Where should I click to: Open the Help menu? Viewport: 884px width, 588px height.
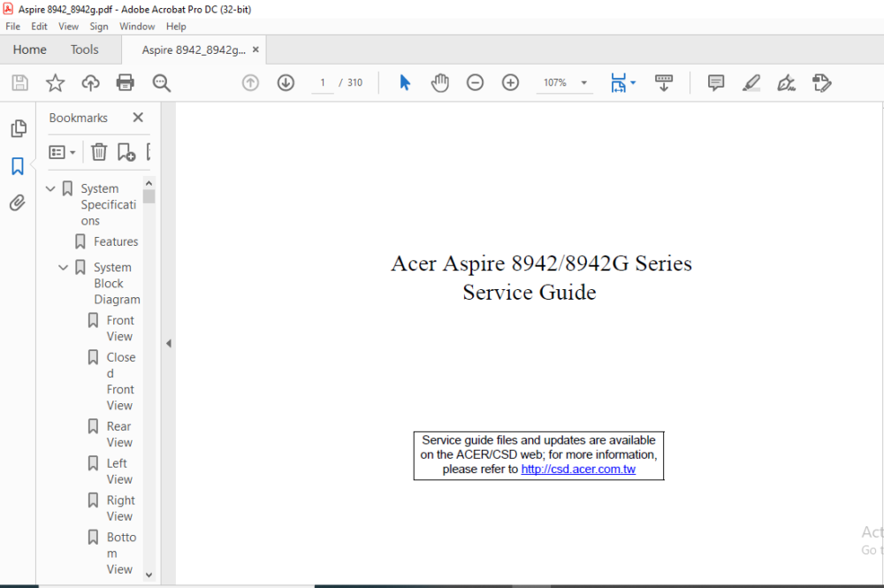[176, 27]
